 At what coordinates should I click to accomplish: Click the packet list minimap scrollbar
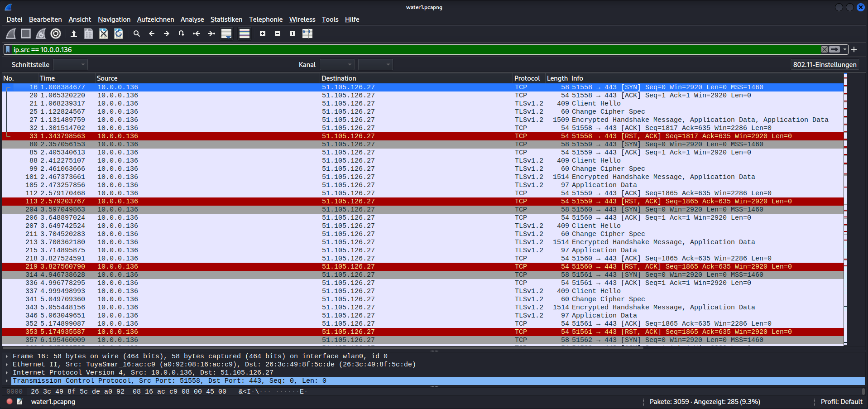pyautogui.click(x=845, y=208)
